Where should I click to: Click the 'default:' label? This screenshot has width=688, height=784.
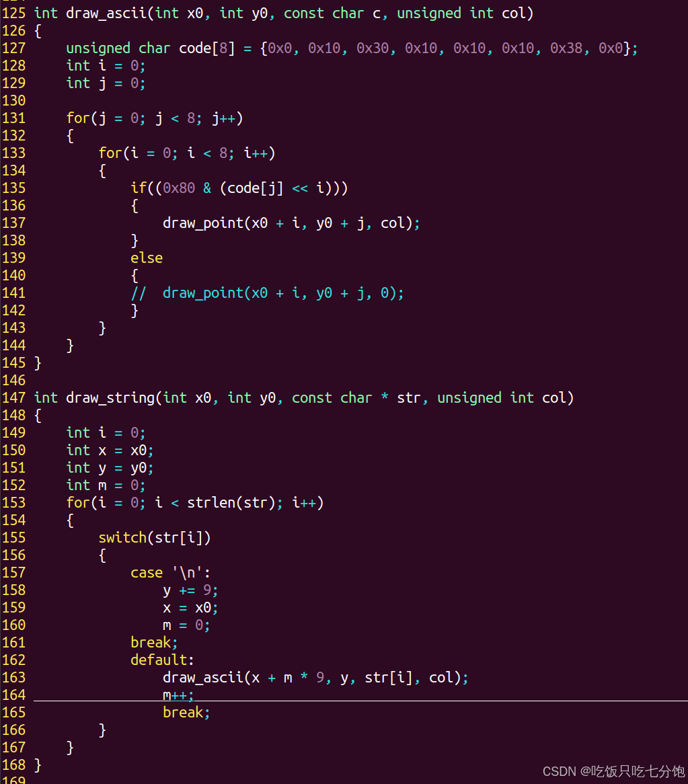[x=163, y=660]
